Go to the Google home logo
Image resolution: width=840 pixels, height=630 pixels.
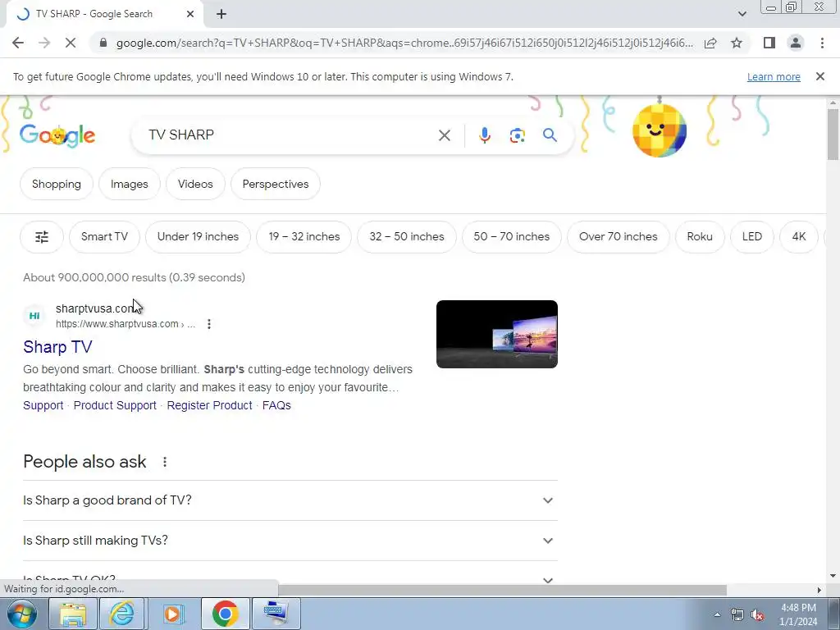(57, 135)
